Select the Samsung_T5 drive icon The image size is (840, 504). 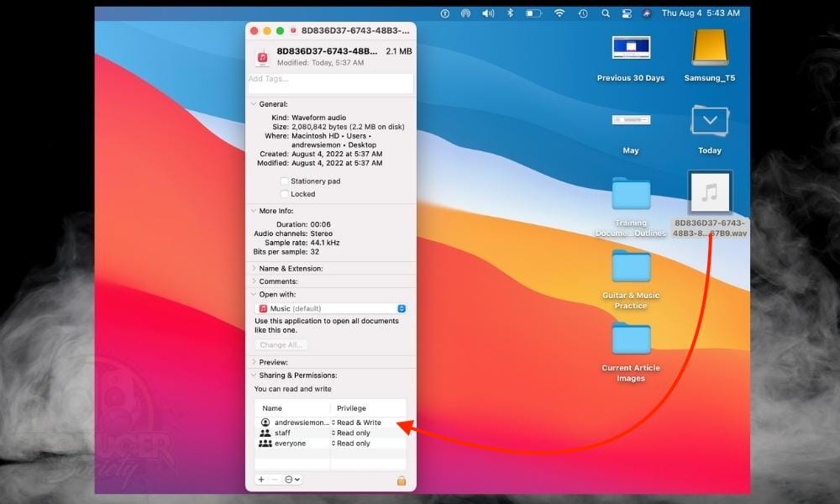coord(709,48)
